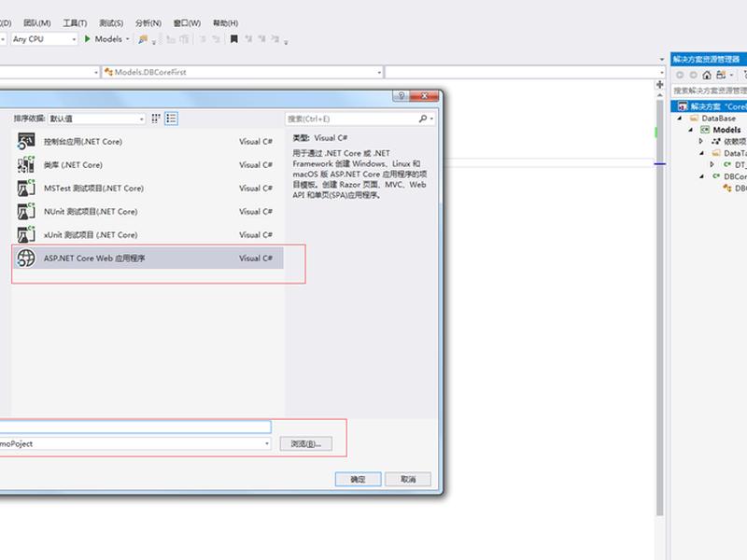Image resolution: width=747 pixels, height=560 pixels.
Task: Select 'ASP.NET Core Web' template row text
Action: coord(94,259)
